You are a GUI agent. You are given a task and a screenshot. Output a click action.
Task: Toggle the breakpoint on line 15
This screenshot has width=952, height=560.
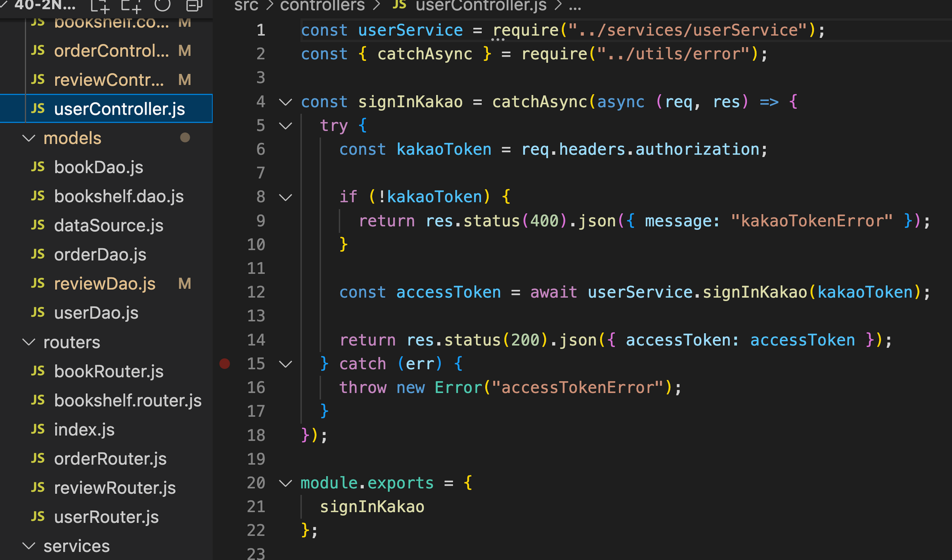point(225,364)
